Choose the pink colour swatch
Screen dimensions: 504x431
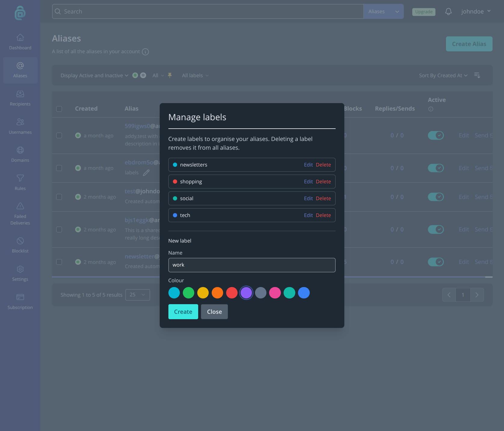coord(275,293)
